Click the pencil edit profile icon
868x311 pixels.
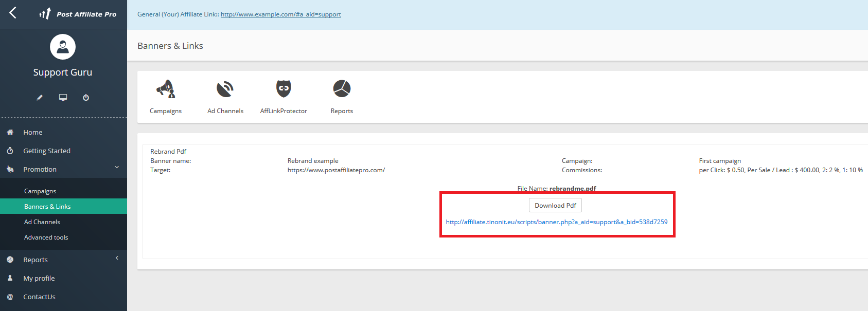(40, 98)
